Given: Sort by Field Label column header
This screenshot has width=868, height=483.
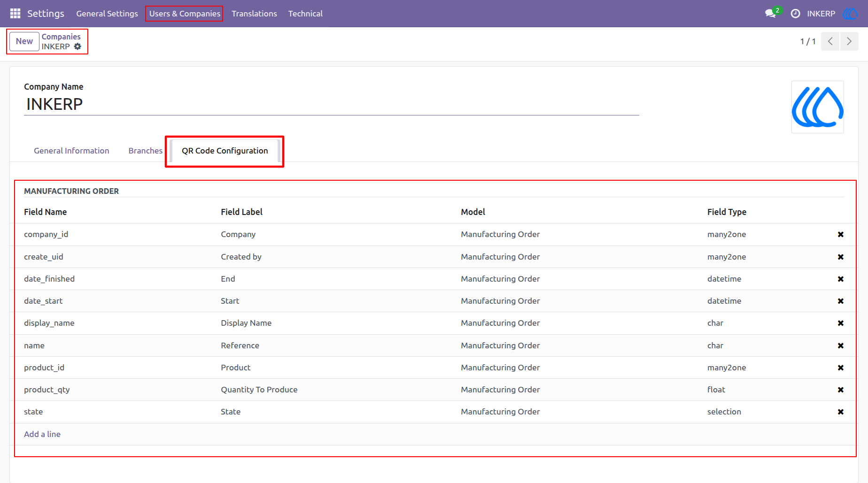Looking at the screenshot, I should coord(242,212).
